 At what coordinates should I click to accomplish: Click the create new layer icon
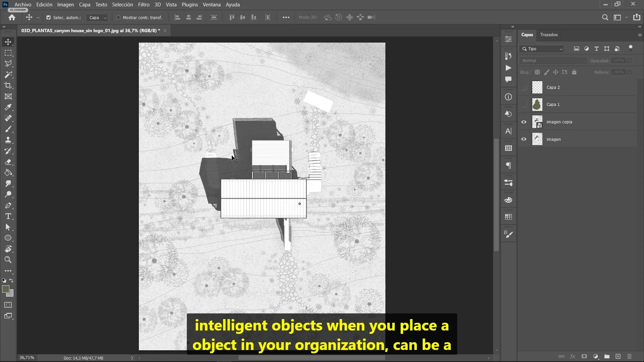coord(618,356)
